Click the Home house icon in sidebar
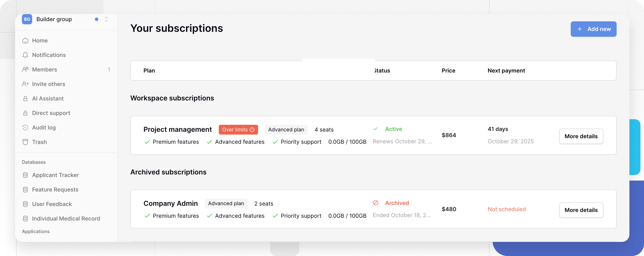Viewport: 644px width, 256px height. [25, 41]
